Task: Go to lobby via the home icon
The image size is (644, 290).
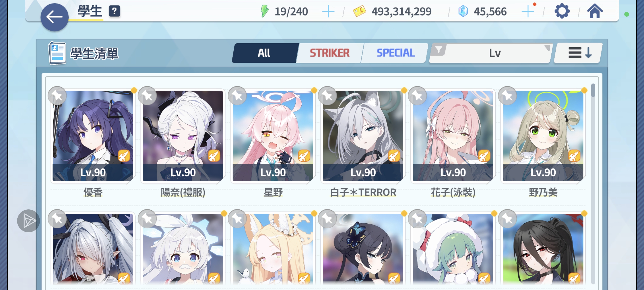Action: 595,11
